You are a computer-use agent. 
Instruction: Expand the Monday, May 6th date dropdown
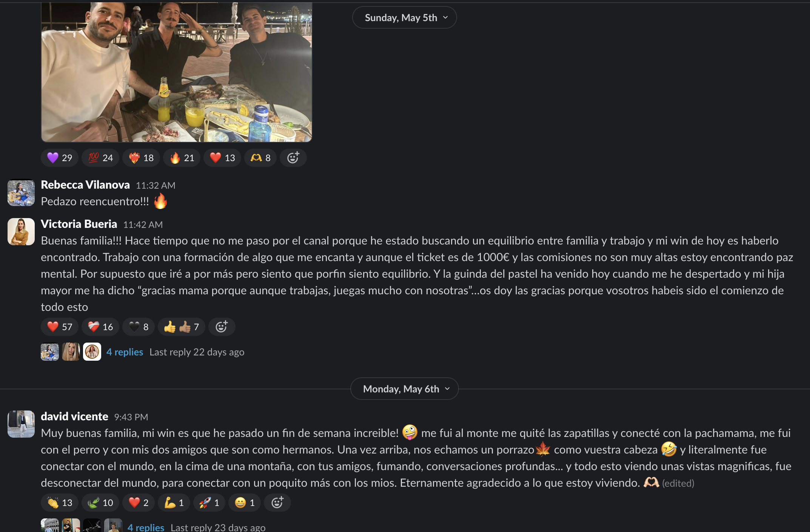tap(405, 389)
